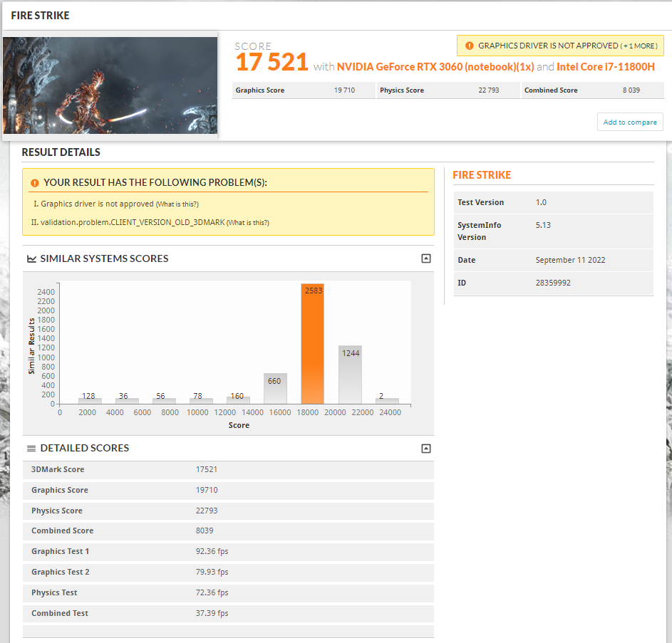672x643 pixels.
Task: Click the Graphics Score row value 19710
Action: tap(207, 490)
